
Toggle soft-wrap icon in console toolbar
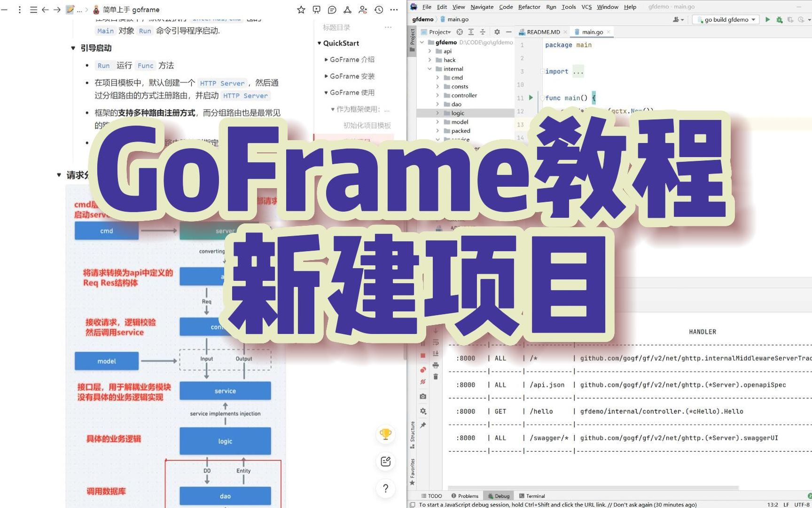pos(436,342)
